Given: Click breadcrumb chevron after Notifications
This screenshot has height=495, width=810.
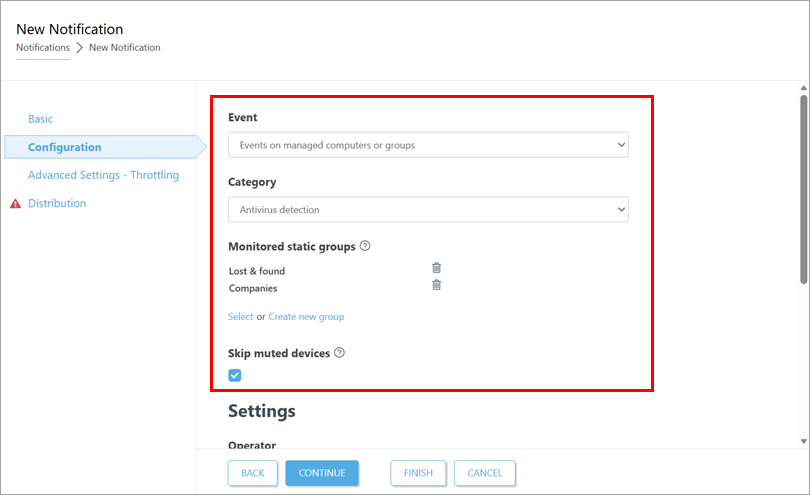Looking at the screenshot, I should [x=79, y=48].
